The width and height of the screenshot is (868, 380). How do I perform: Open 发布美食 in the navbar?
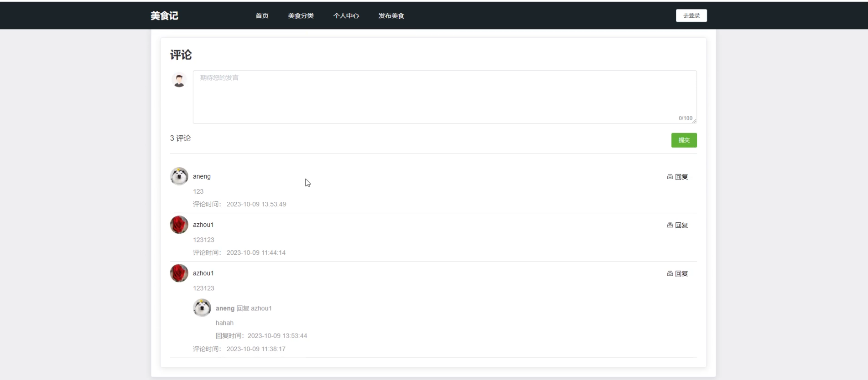coord(391,15)
